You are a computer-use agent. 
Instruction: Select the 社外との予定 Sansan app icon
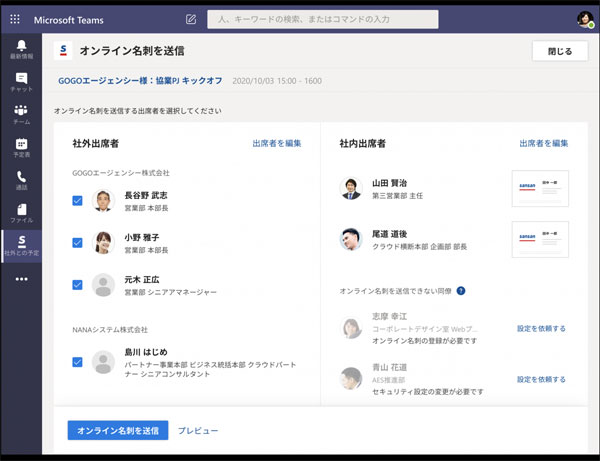click(x=21, y=246)
